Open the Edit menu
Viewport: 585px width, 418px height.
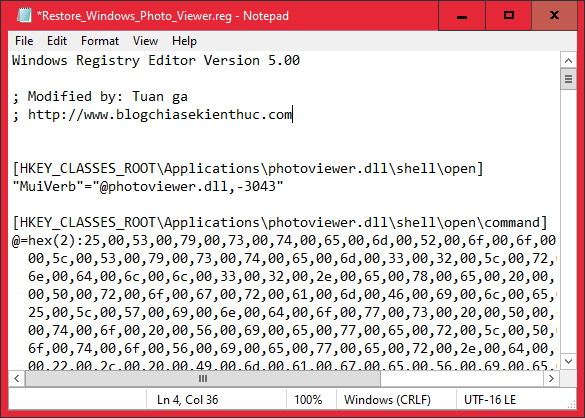pyautogui.click(x=57, y=41)
